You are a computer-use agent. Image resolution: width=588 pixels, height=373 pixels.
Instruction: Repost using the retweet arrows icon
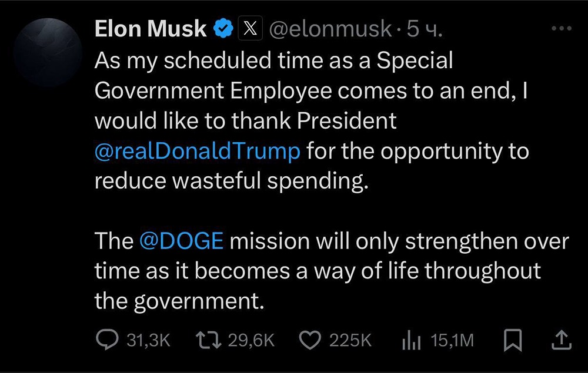pos(208,340)
